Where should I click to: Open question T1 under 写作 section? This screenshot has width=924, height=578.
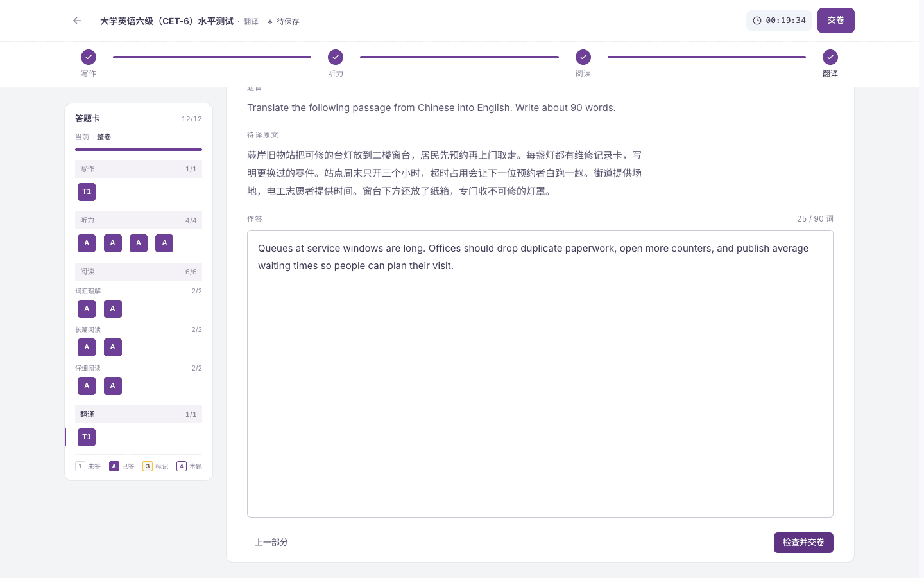point(87,192)
